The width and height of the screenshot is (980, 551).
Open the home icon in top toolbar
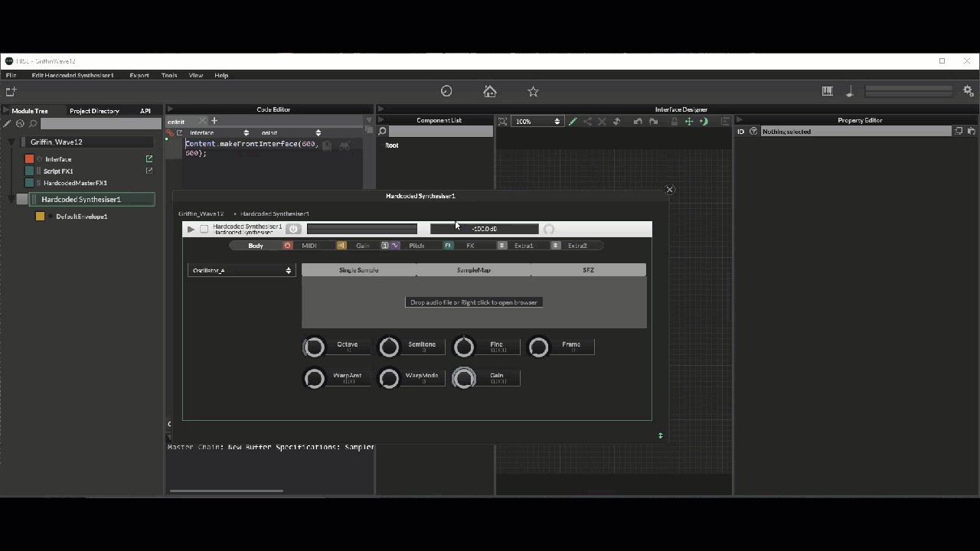[490, 91]
